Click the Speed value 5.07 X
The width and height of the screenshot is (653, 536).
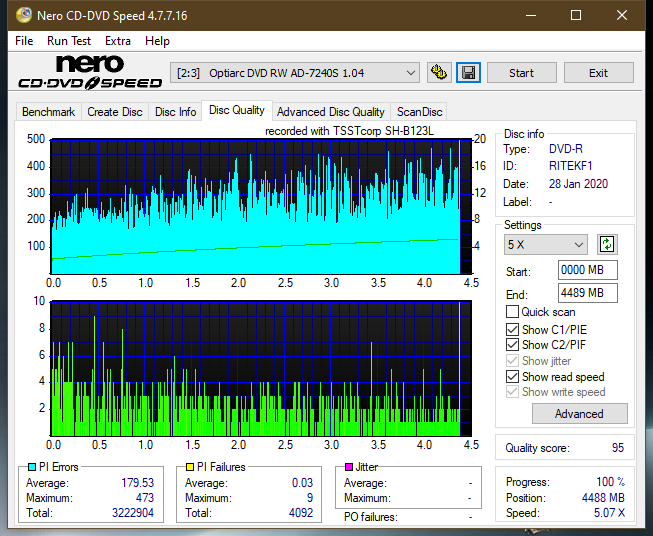click(x=609, y=513)
